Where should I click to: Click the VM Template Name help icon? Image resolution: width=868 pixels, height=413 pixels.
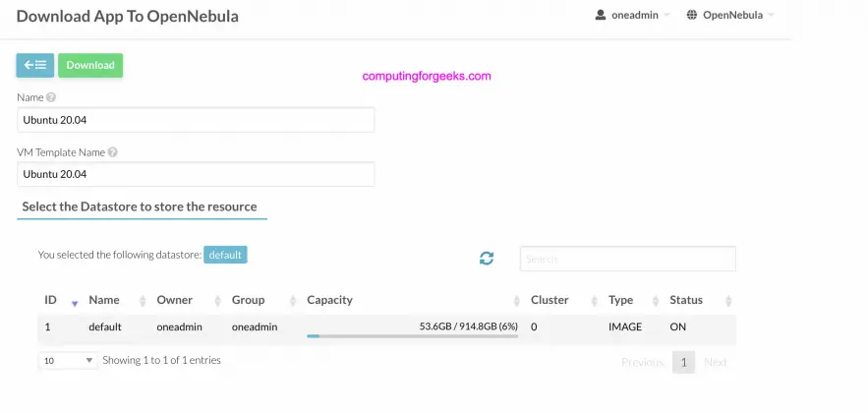(113, 152)
